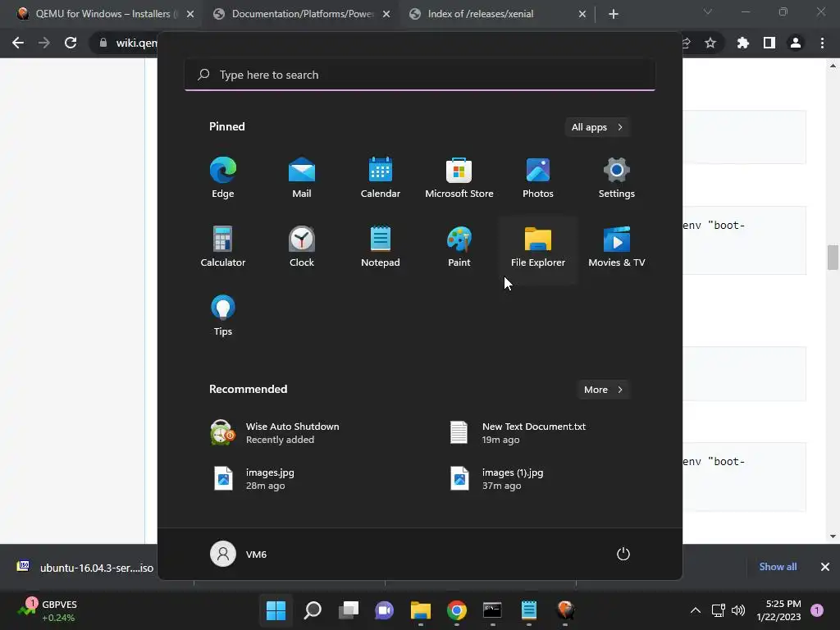Open Calendar from pinned apps
This screenshot has width=840, height=630.
381,178
